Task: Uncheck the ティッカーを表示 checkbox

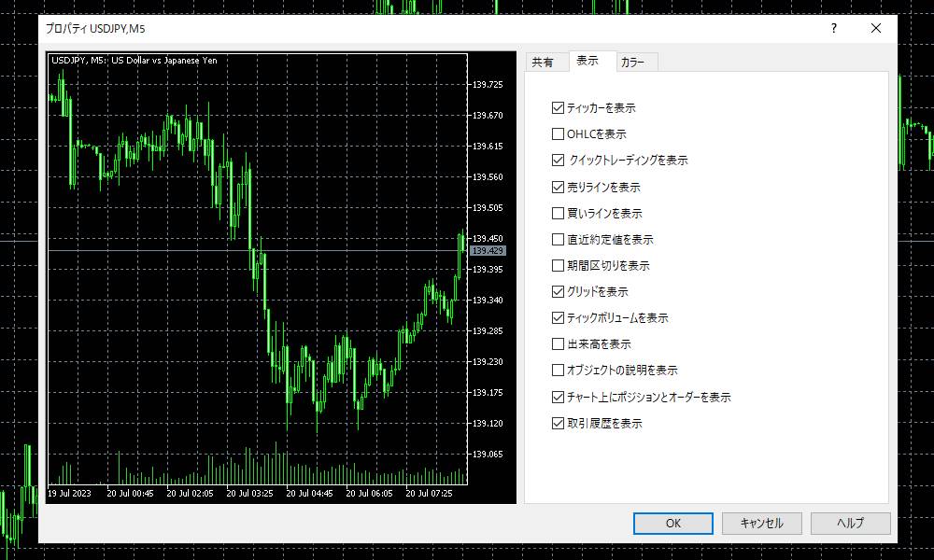Action: pyautogui.click(x=559, y=108)
